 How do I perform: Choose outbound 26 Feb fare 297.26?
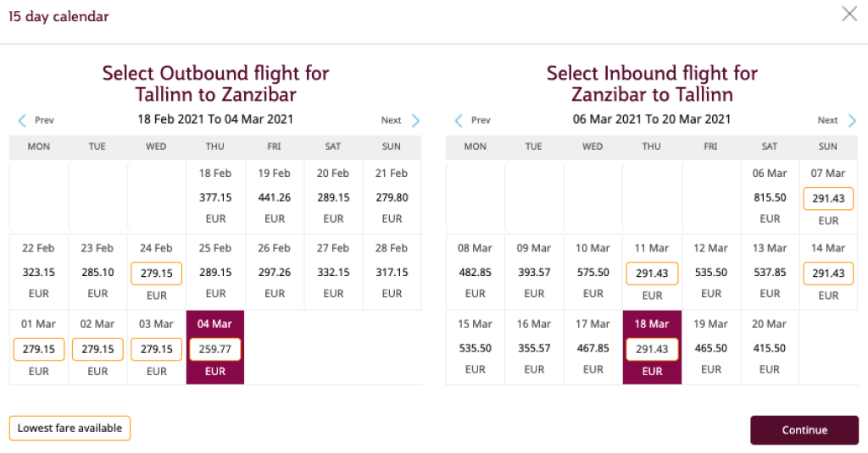(274, 273)
